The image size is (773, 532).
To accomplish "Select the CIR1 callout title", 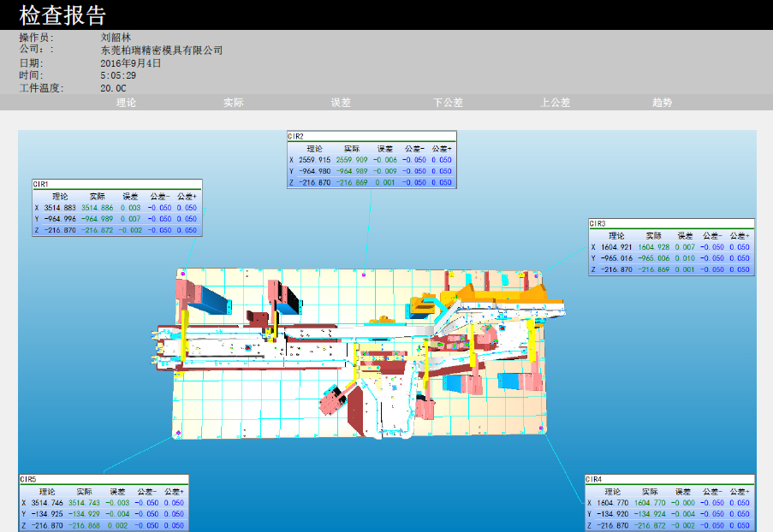I will click(x=41, y=184).
